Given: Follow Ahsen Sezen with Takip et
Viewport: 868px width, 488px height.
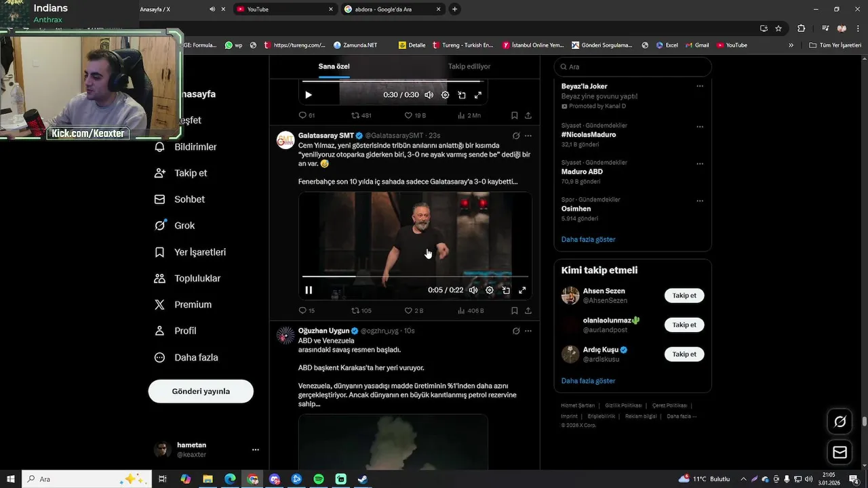Looking at the screenshot, I should 684,296.
